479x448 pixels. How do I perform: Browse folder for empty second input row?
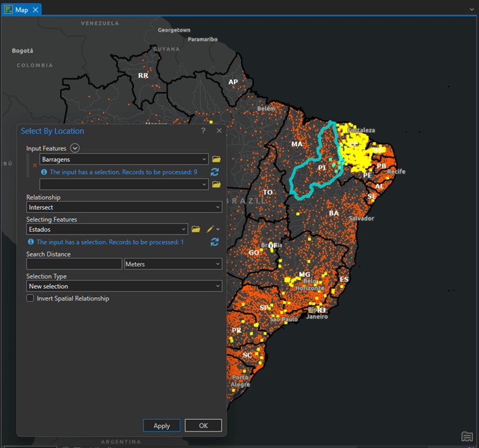[x=216, y=184]
